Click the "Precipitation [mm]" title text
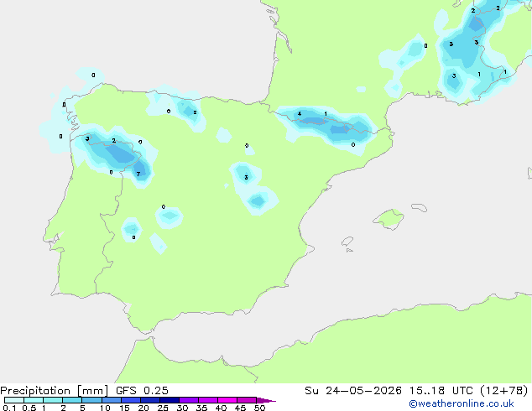 tap(55, 391)
